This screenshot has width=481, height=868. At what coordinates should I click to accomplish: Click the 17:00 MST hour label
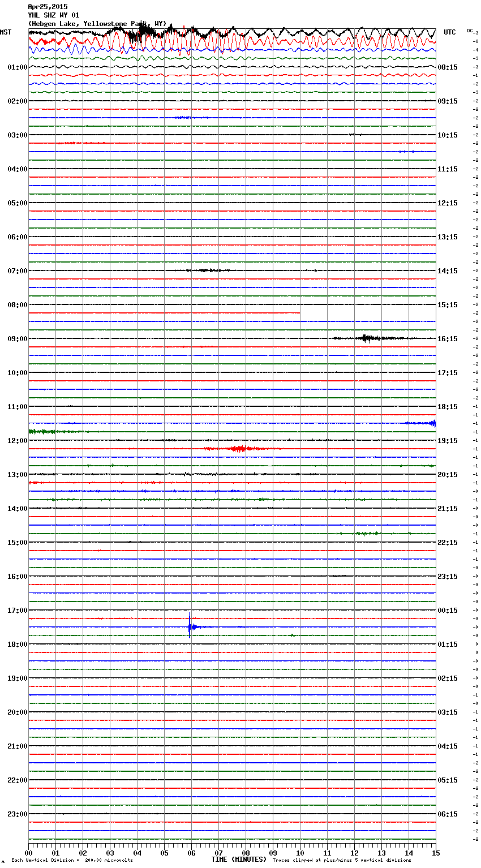[18, 611]
